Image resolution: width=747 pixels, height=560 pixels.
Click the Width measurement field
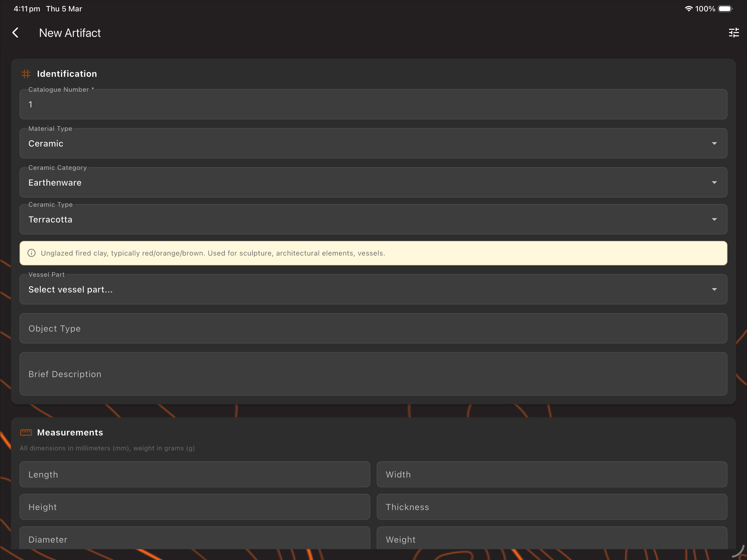coord(552,474)
